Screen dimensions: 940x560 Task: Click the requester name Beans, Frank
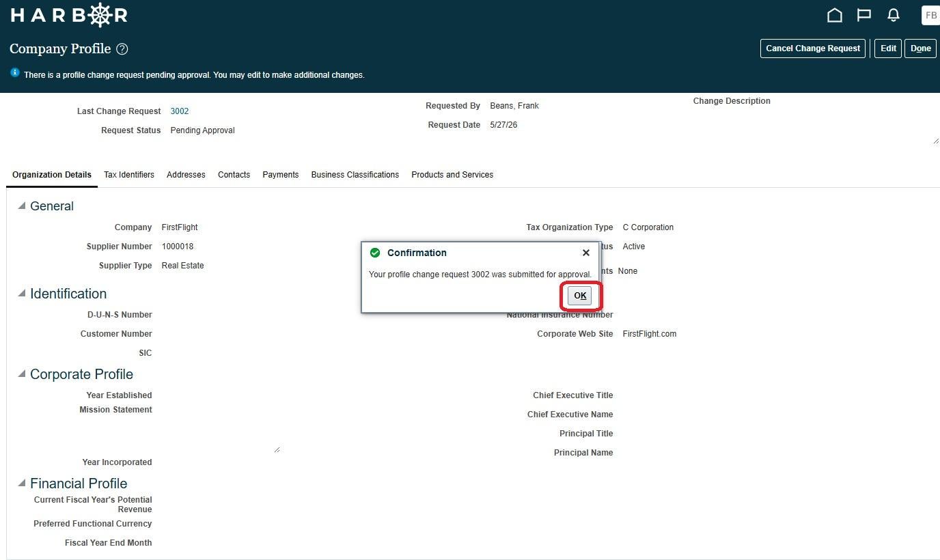point(514,106)
